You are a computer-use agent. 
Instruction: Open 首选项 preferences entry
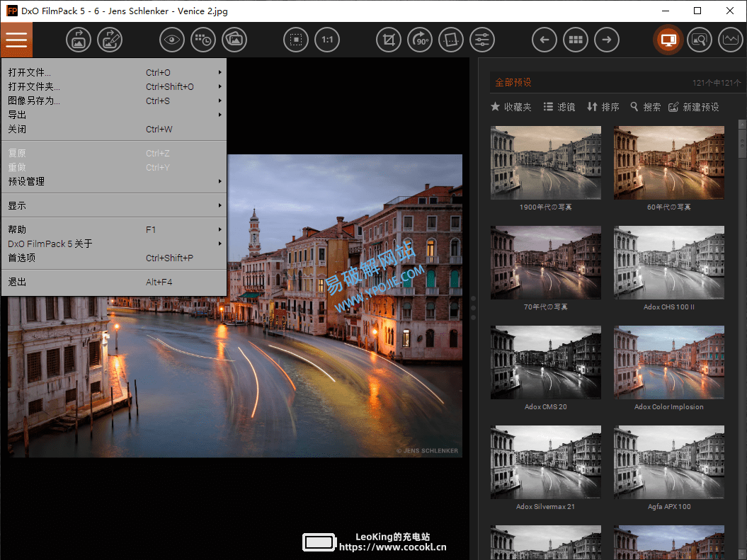(x=114, y=258)
